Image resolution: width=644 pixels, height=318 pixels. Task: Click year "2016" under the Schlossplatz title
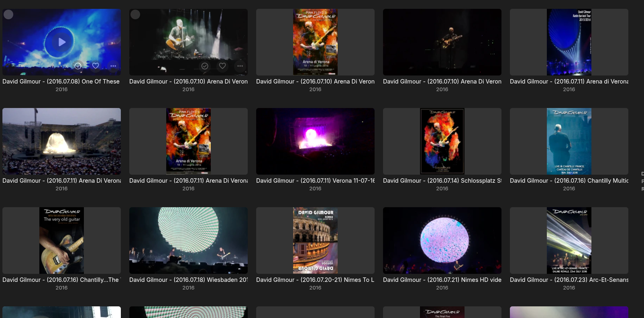[x=442, y=189]
